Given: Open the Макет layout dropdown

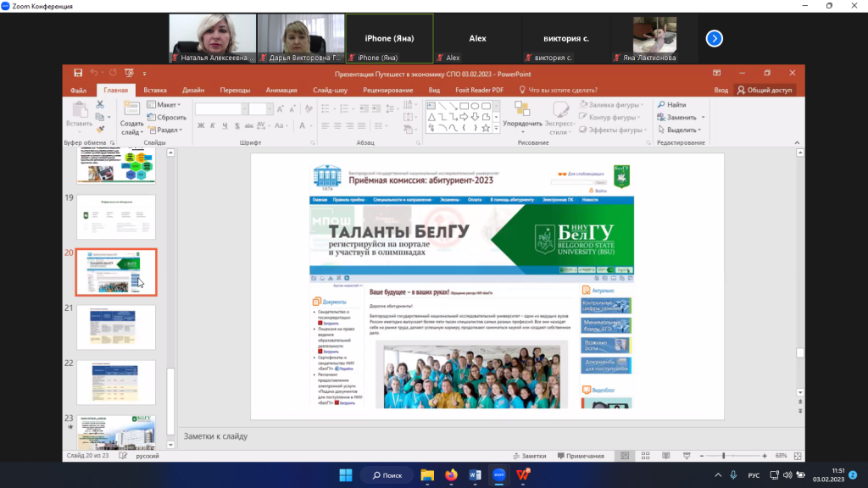Looking at the screenshot, I should point(164,104).
